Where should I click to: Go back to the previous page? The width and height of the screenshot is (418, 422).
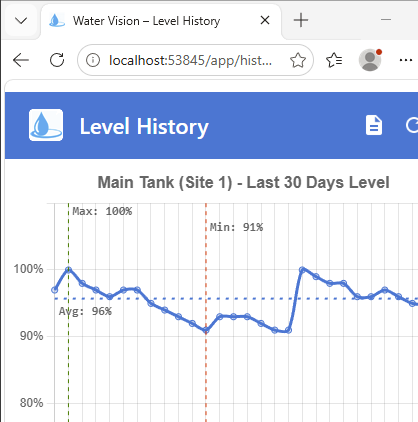pos(21,60)
